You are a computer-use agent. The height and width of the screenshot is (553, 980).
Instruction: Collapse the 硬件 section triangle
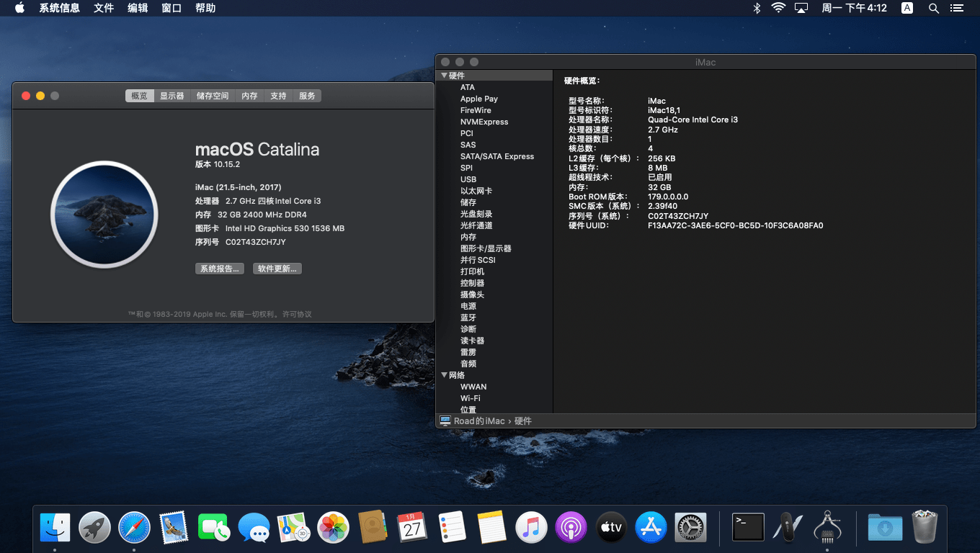444,76
